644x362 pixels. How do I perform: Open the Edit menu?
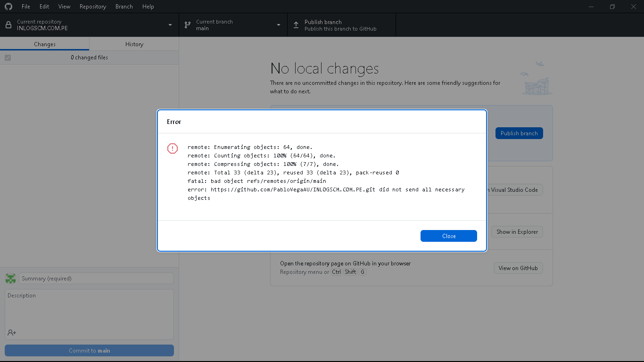click(x=44, y=7)
